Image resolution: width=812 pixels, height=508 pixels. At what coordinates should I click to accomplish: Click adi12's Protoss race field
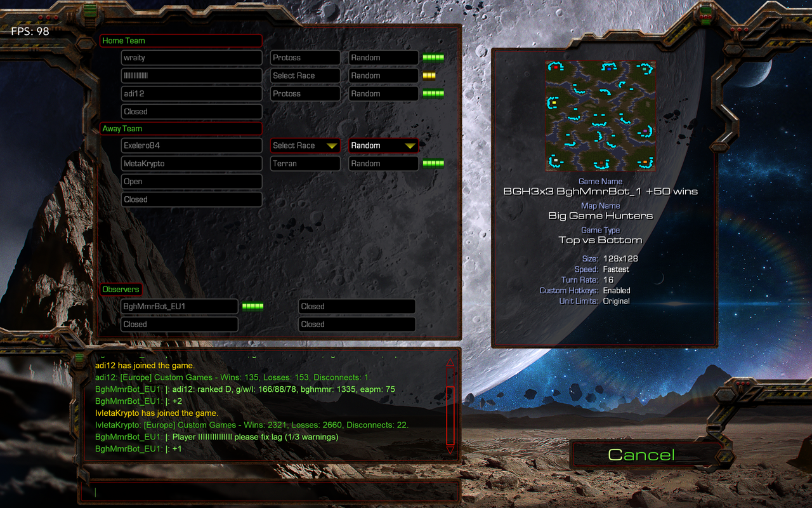pos(305,93)
